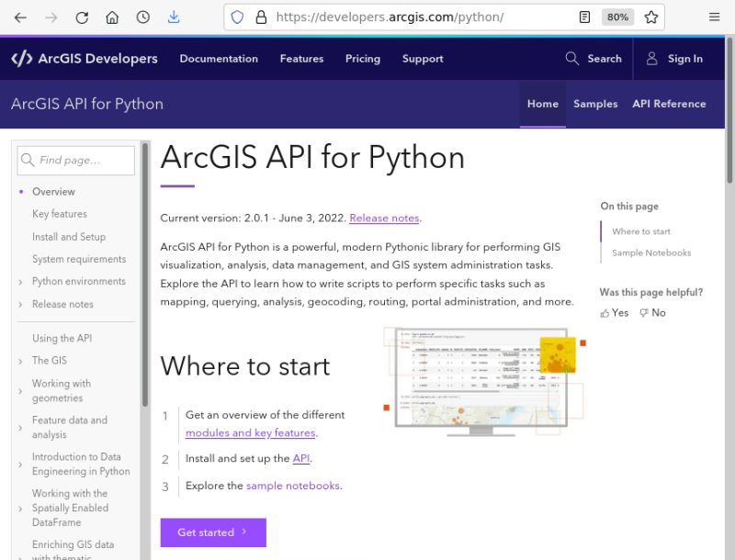The height and width of the screenshot is (560, 735).
Task: Open the Documentation menu
Action: [x=219, y=59]
